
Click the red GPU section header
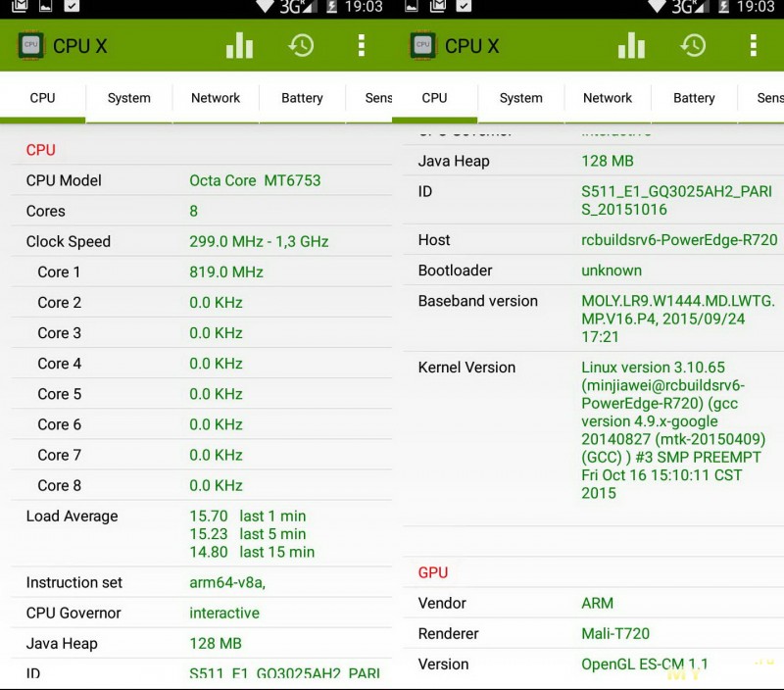pos(433,572)
